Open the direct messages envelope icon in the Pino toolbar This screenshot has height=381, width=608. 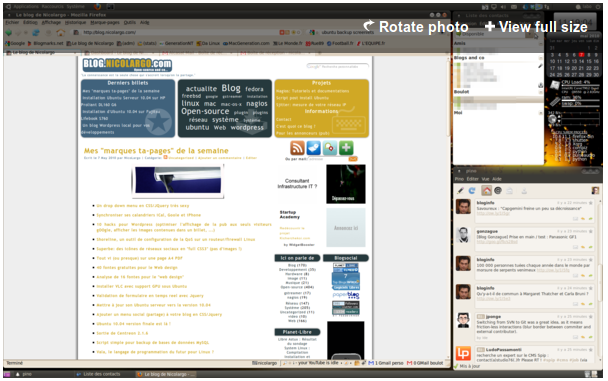[510, 190]
